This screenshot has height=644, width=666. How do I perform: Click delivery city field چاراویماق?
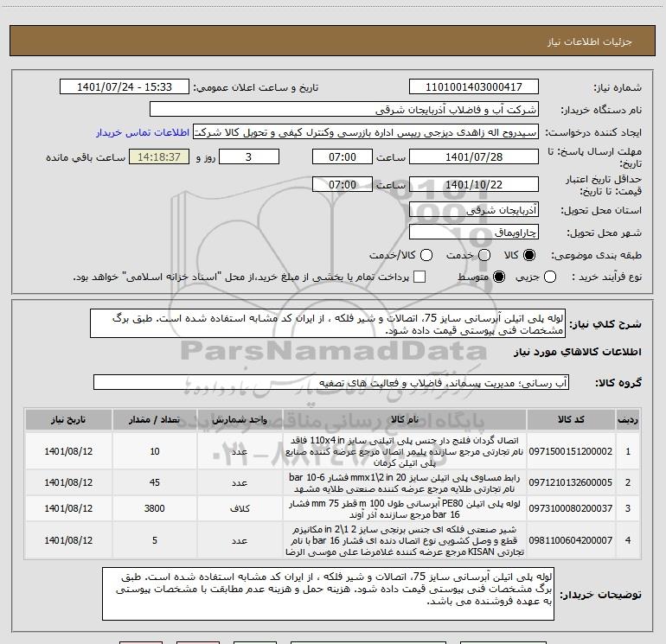[474, 232]
